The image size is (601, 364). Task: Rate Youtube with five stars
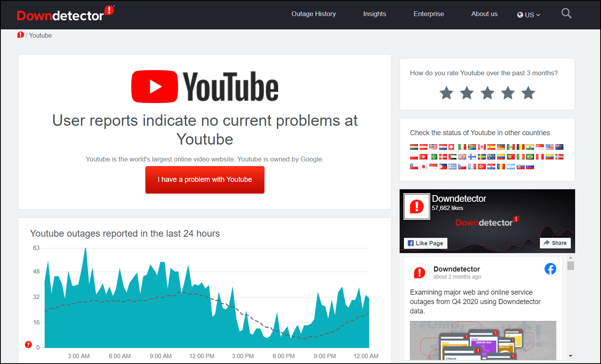[528, 93]
